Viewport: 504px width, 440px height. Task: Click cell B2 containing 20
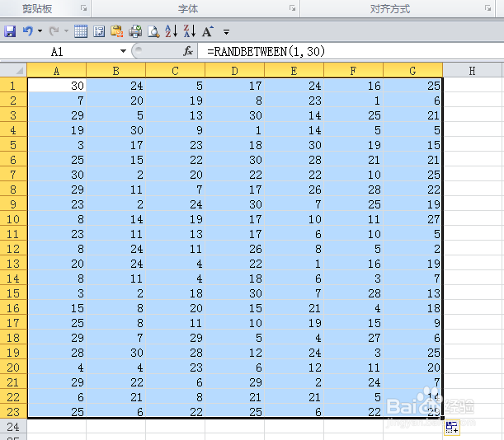(115, 101)
